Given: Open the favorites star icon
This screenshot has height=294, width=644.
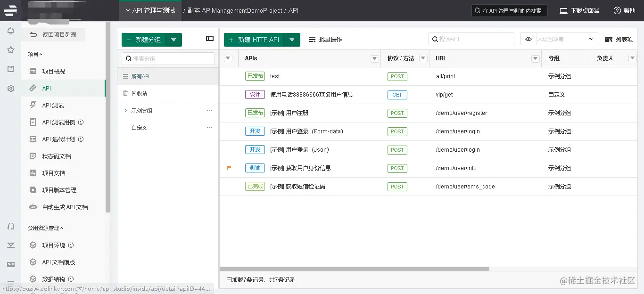Looking at the screenshot, I should pos(10,50).
